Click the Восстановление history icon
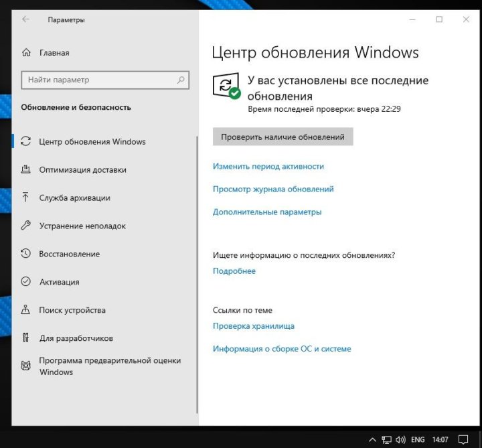Viewport: 482px width, 448px height. click(26, 254)
